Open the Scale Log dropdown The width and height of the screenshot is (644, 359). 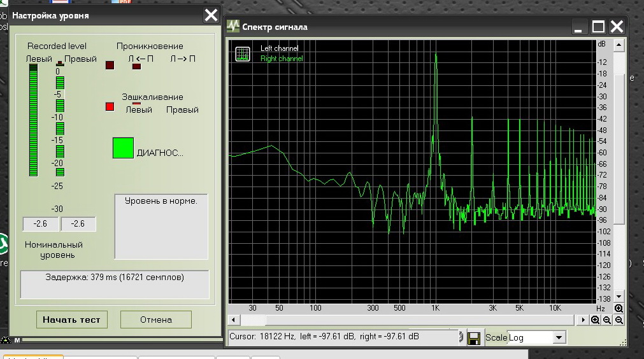[558, 337]
